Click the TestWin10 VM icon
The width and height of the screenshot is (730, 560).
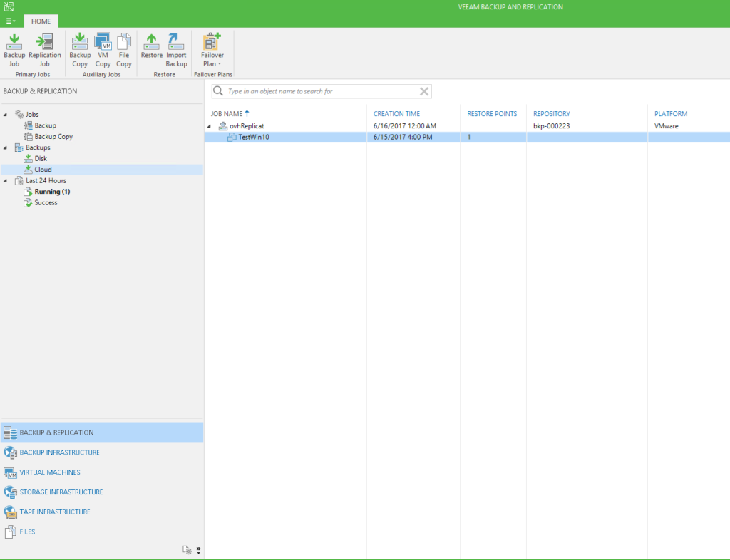(x=232, y=138)
